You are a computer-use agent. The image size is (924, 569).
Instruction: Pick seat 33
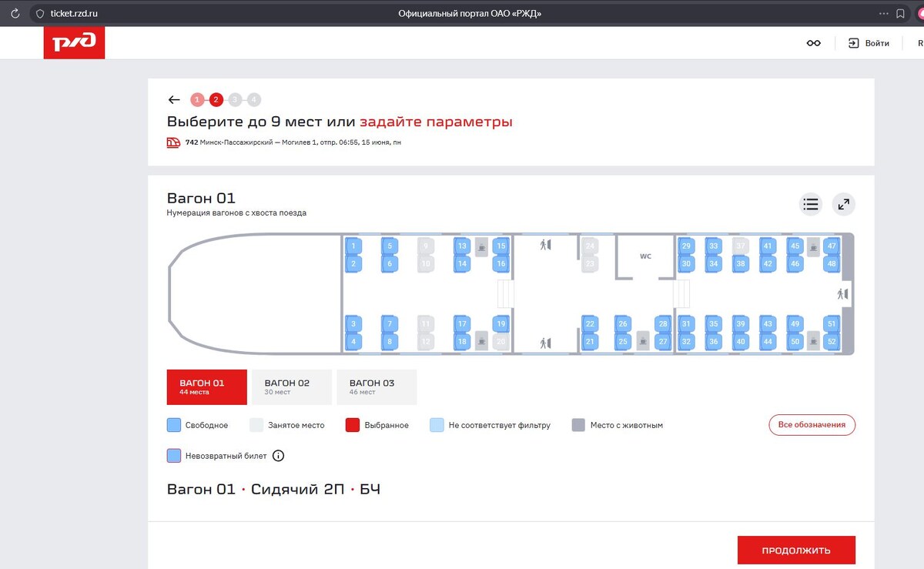pyautogui.click(x=714, y=246)
